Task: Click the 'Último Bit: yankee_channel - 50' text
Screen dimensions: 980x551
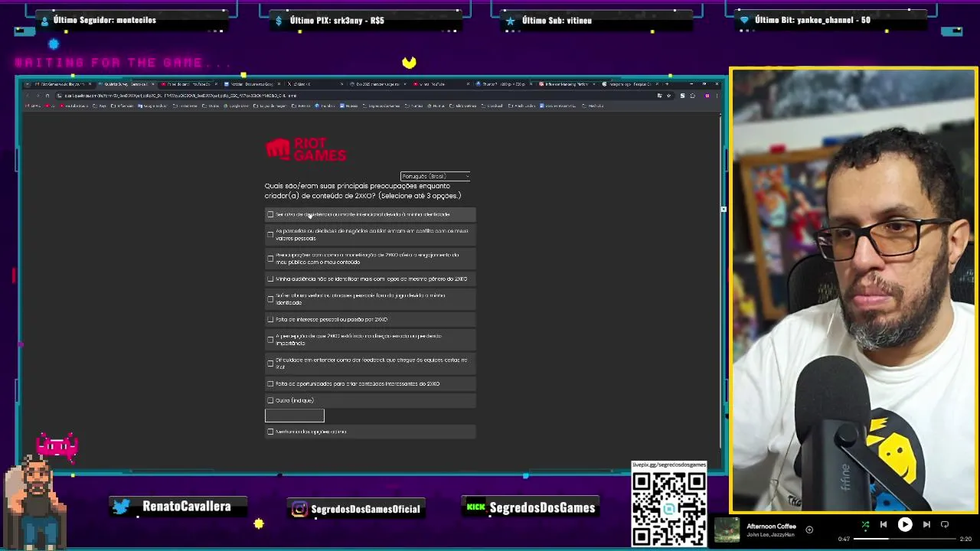Action: [x=812, y=21]
